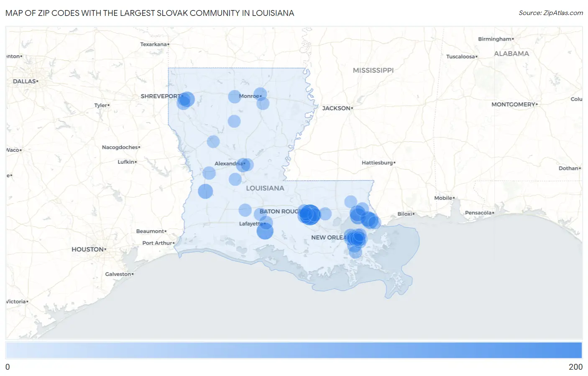The height and width of the screenshot is (376, 588).
Task: Select the bubble right of Alexandria label
Action: pyautogui.click(x=247, y=165)
